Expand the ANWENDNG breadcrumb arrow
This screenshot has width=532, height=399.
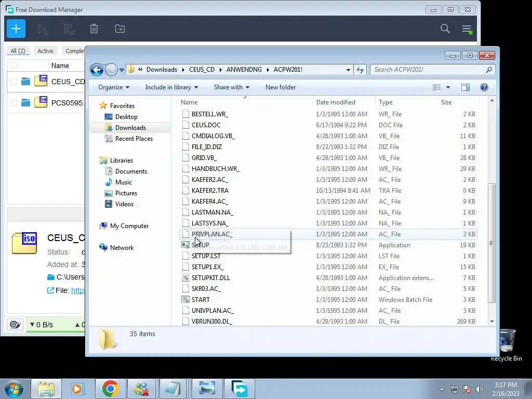click(268, 70)
